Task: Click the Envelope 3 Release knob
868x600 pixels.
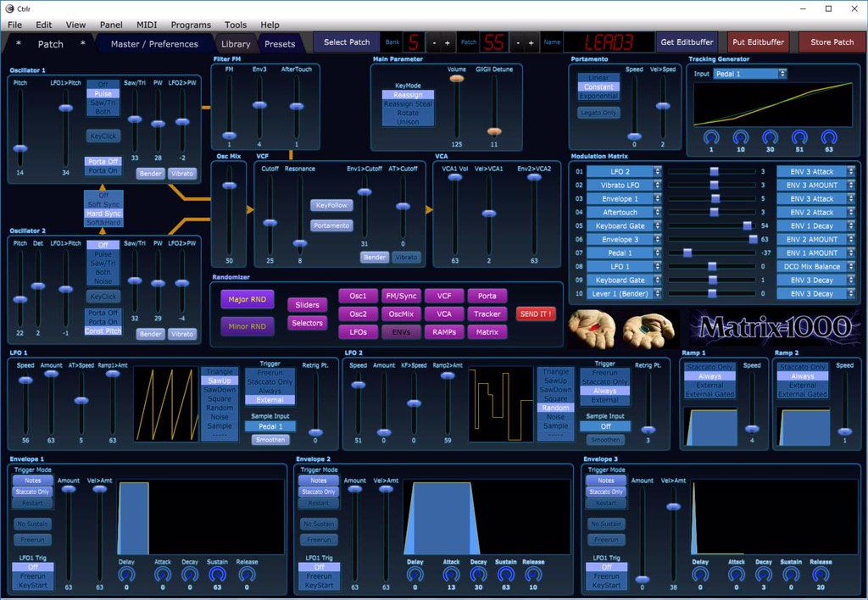Action: tap(821, 575)
